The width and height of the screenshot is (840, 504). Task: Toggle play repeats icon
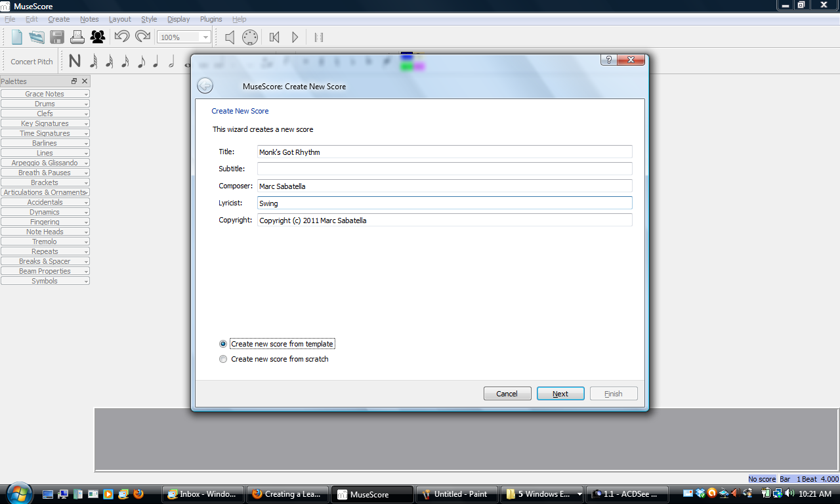tap(319, 37)
